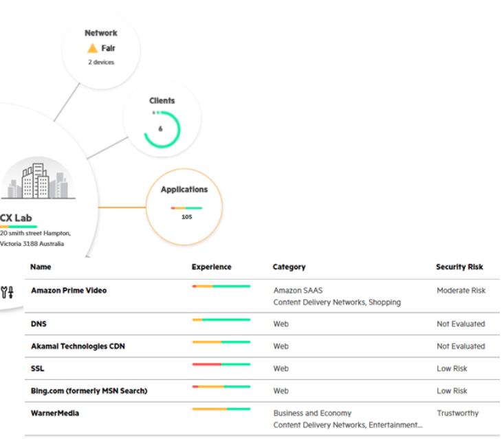
Task: Open the Amazon Prime Video application row
Action: (x=69, y=291)
